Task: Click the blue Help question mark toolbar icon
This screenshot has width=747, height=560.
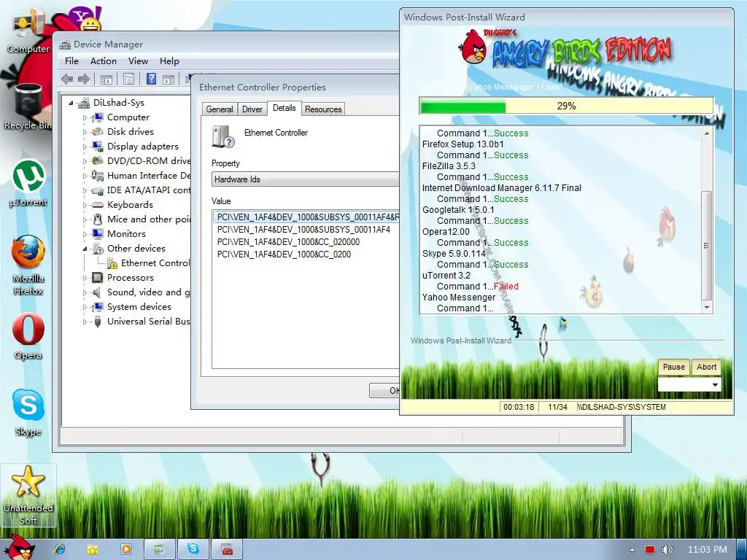Action: pos(151,79)
